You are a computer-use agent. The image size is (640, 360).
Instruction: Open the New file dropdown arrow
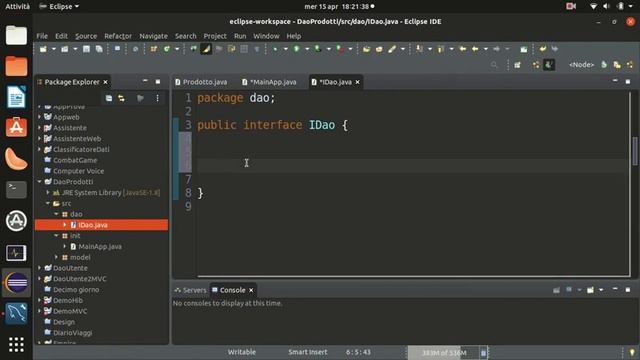click(53, 49)
